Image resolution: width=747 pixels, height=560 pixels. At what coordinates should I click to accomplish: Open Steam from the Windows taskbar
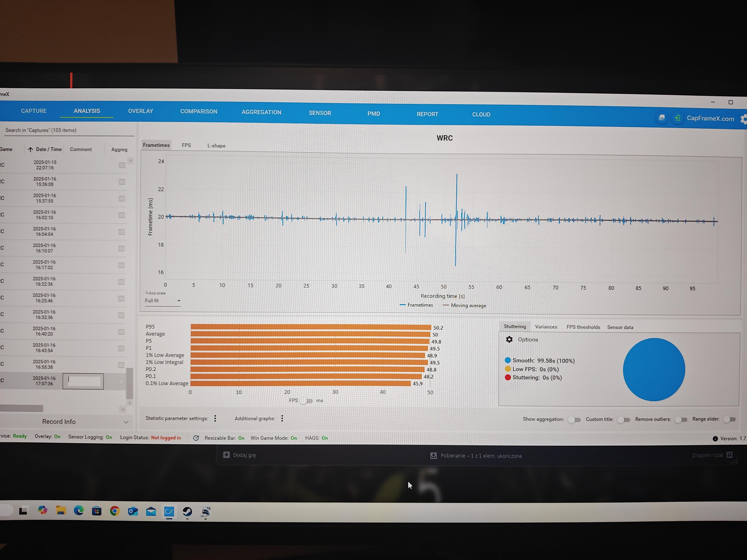[187, 512]
